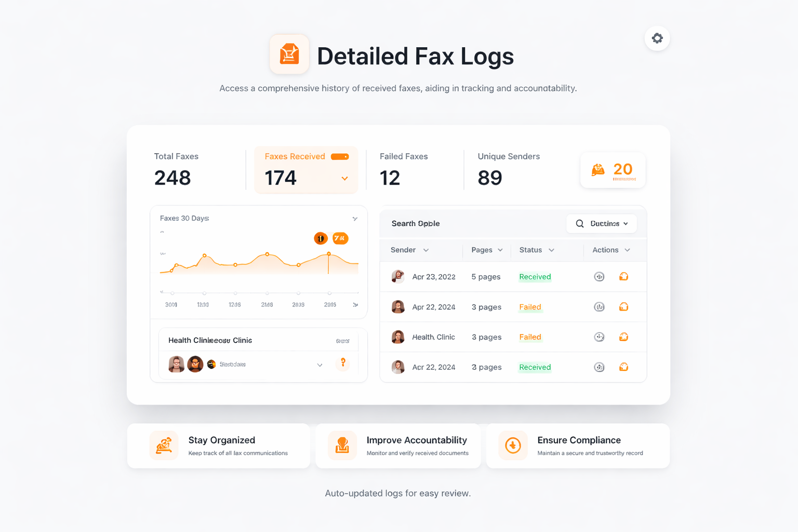Open settings with the gear icon

(x=657, y=38)
